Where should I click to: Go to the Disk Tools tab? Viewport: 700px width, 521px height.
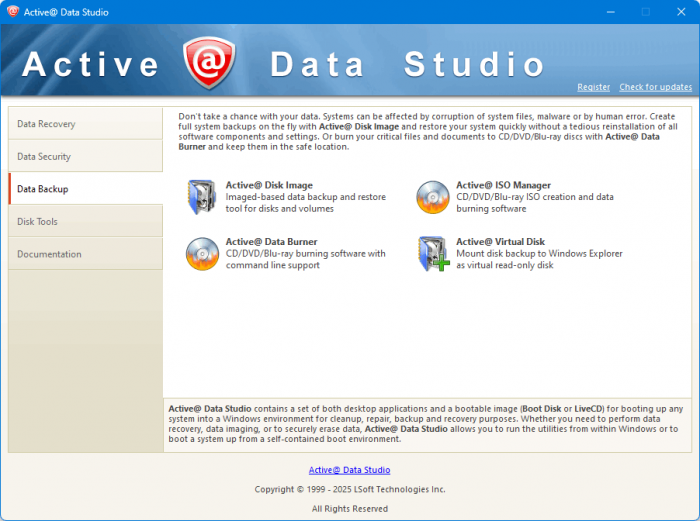pyautogui.click(x=85, y=222)
